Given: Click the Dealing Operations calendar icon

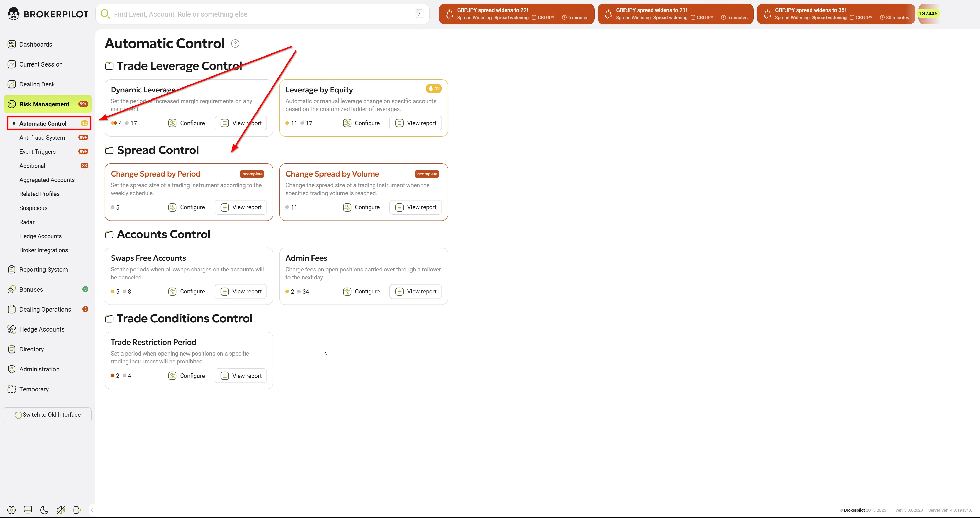Looking at the screenshot, I should (12, 310).
